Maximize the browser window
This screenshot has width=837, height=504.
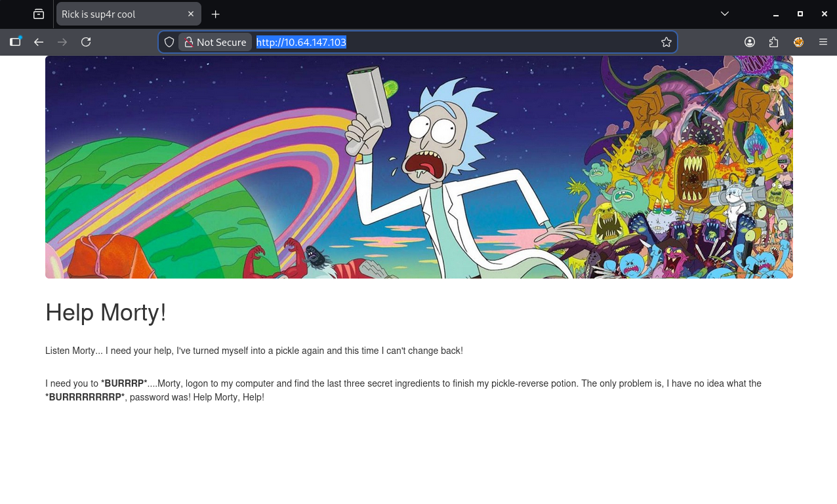800,14
